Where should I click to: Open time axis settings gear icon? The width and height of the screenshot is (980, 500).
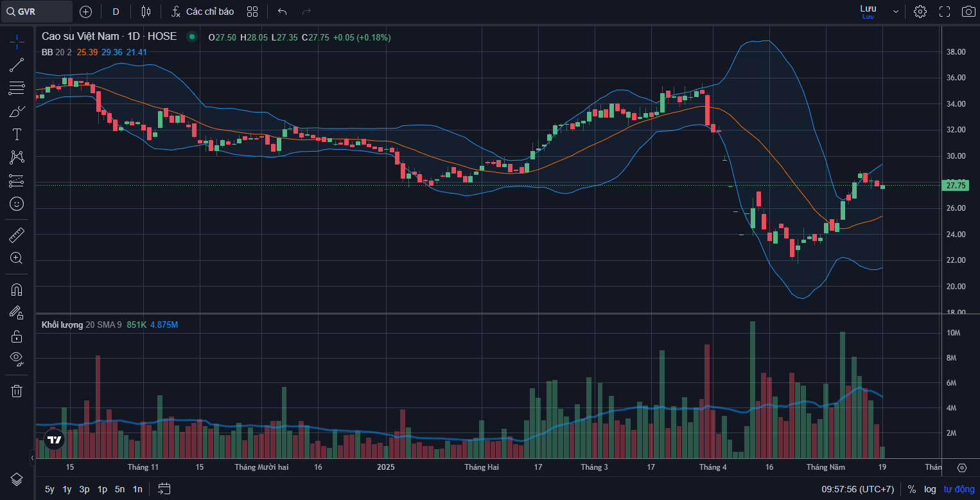click(961, 467)
